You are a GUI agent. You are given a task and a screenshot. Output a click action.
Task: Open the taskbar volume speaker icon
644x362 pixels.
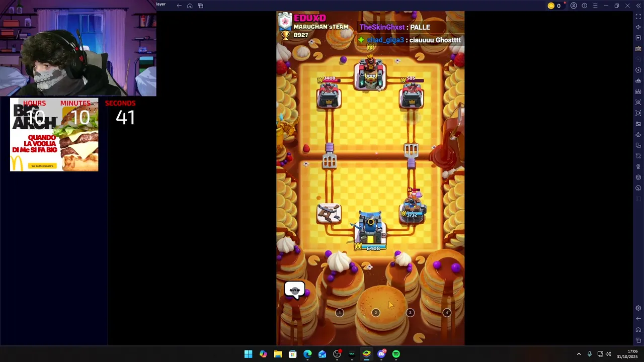[608, 354]
